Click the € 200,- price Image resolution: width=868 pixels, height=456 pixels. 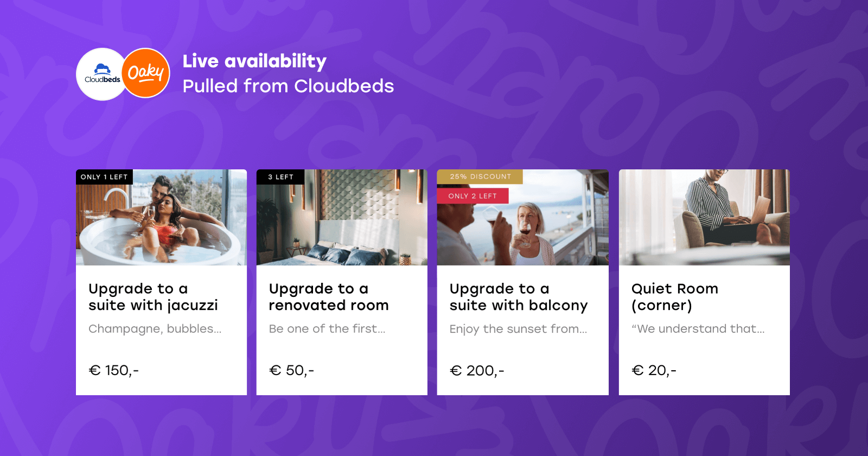point(477,371)
